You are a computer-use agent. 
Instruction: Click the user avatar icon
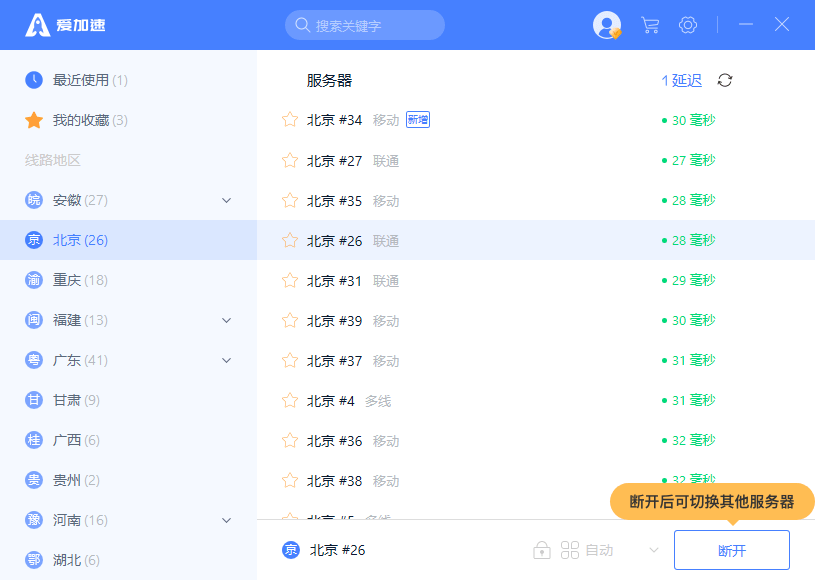tap(606, 25)
